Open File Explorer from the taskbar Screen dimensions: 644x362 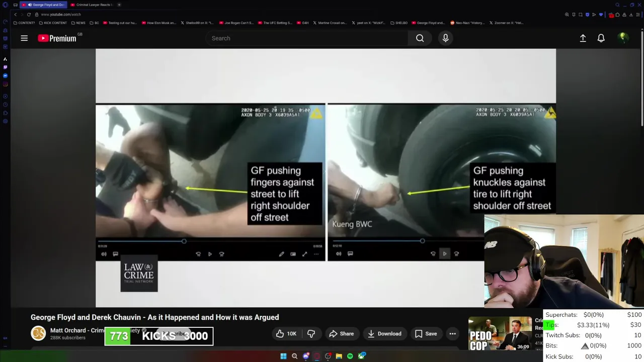(339, 356)
